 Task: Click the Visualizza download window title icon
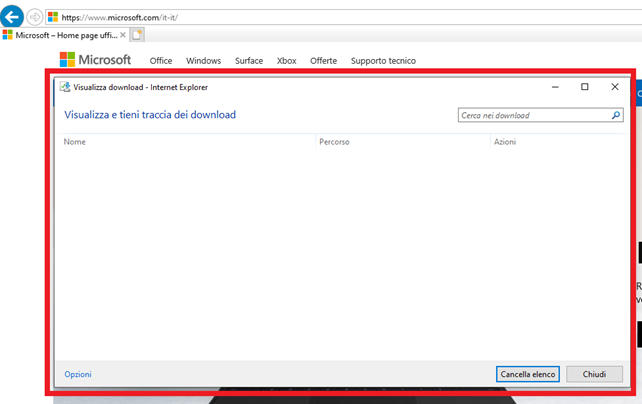pyautogui.click(x=65, y=87)
